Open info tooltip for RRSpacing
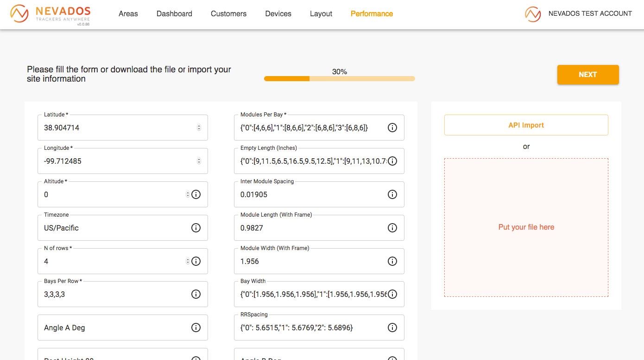The height and width of the screenshot is (360, 644). pyautogui.click(x=392, y=328)
